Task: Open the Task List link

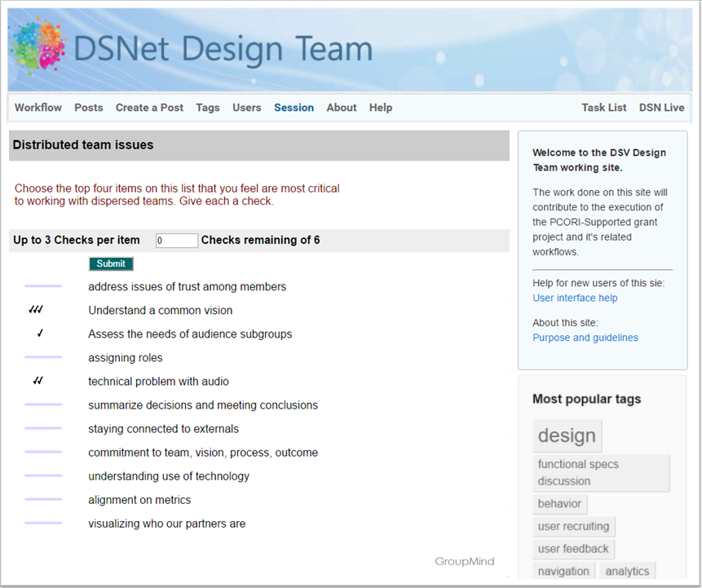Action: click(x=603, y=108)
